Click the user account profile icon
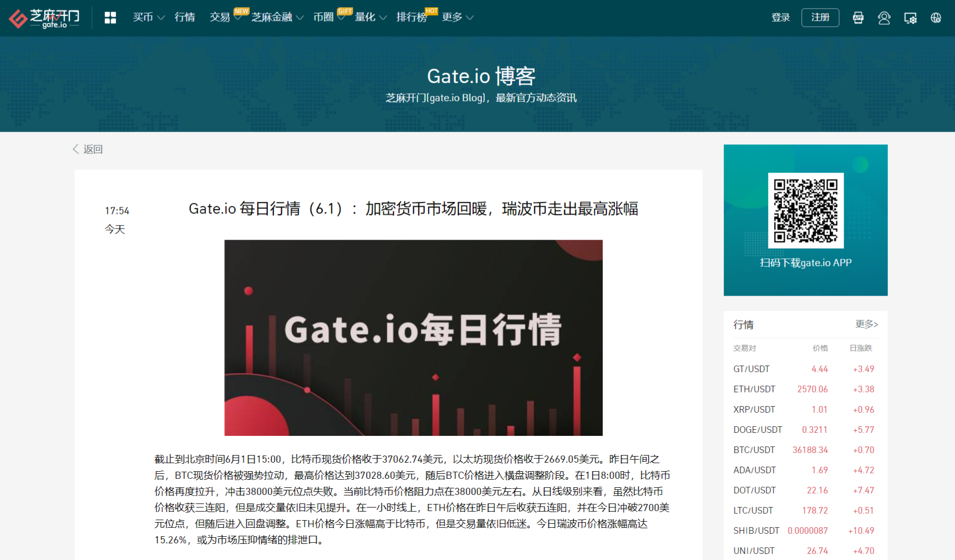The image size is (955, 560). click(884, 18)
